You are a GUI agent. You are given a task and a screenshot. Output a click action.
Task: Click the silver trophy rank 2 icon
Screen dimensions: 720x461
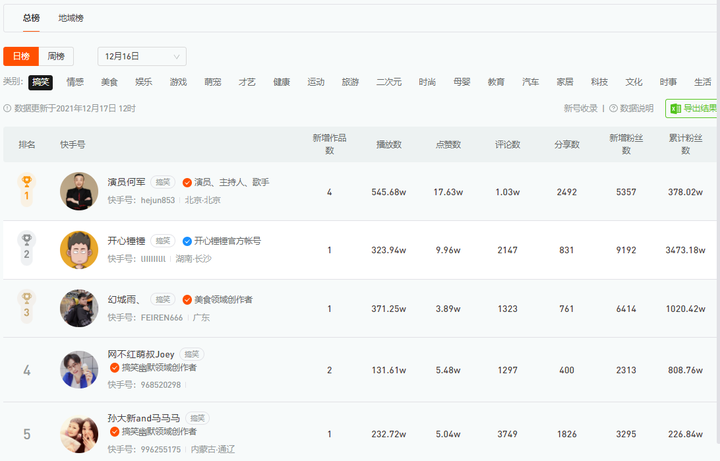click(27, 247)
